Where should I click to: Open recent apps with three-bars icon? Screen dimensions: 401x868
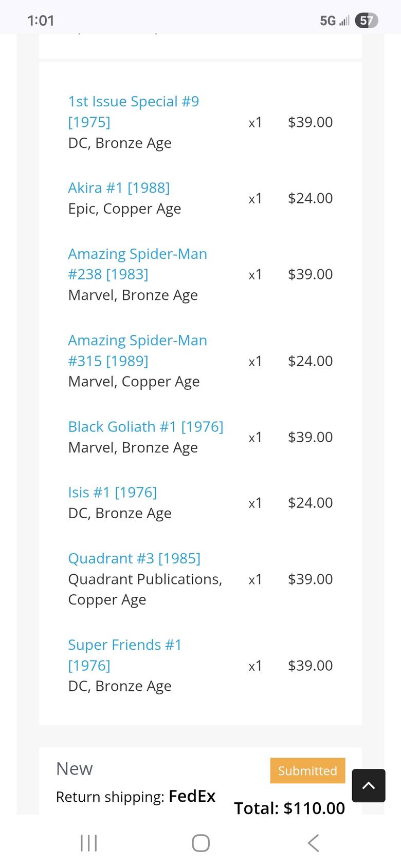point(89,843)
